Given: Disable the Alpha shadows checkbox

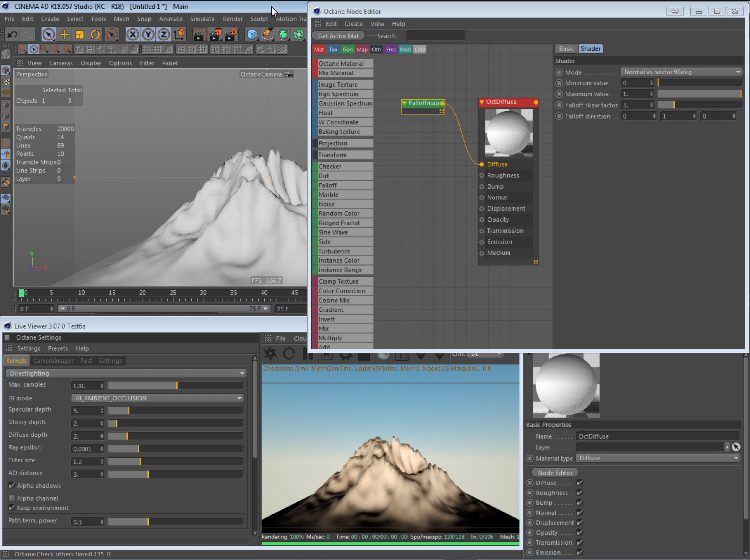Looking at the screenshot, I should (12, 486).
